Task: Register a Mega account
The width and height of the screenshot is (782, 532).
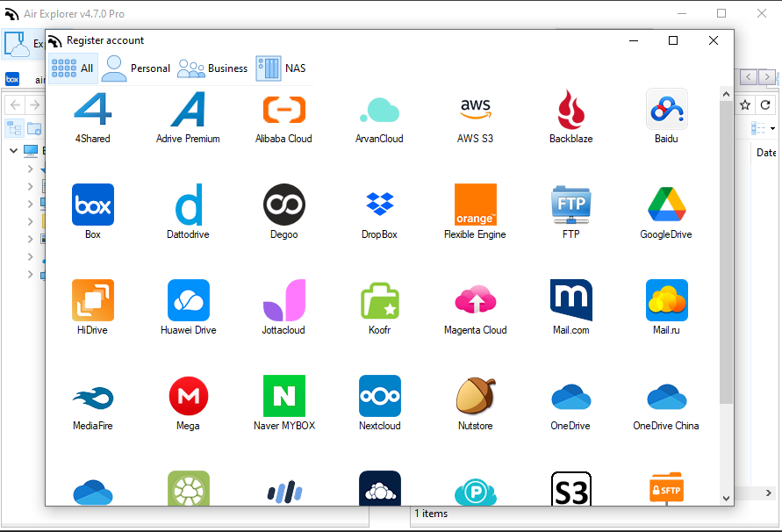Action: pyautogui.click(x=188, y=403)
